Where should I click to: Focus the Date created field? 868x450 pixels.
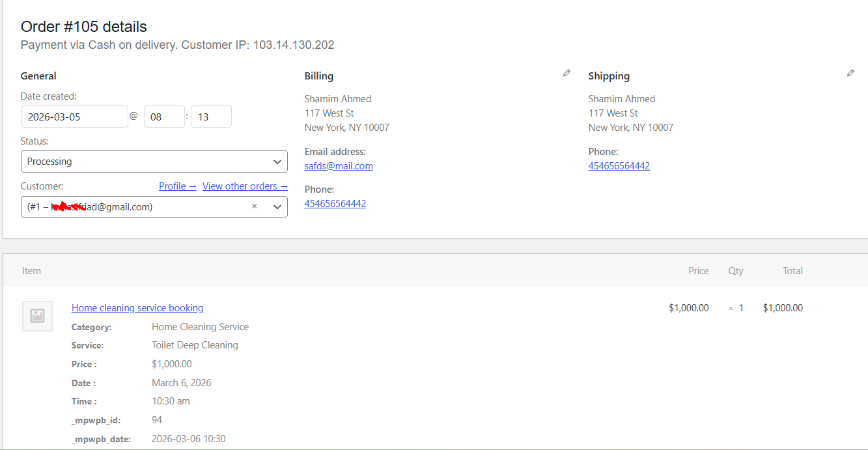[x=74, y=117]
